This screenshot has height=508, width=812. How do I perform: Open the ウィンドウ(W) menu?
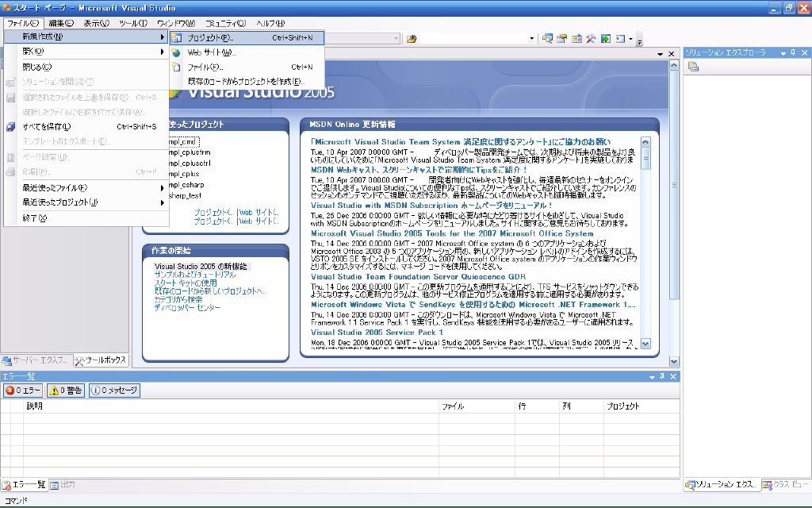[x=176, y=23]
